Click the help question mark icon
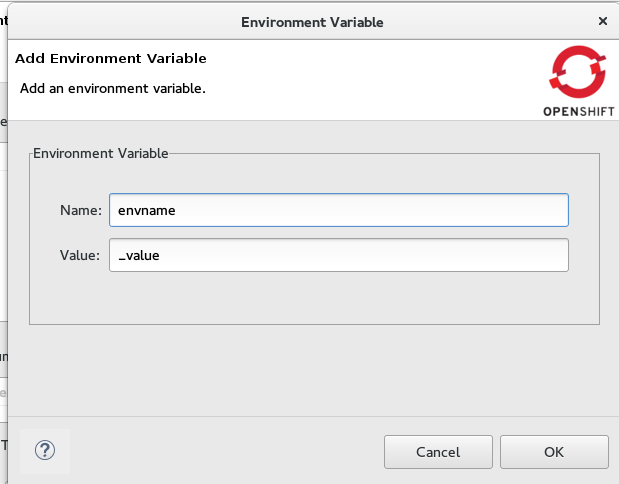This screenshot has width=619, height=484. point(44,450)
